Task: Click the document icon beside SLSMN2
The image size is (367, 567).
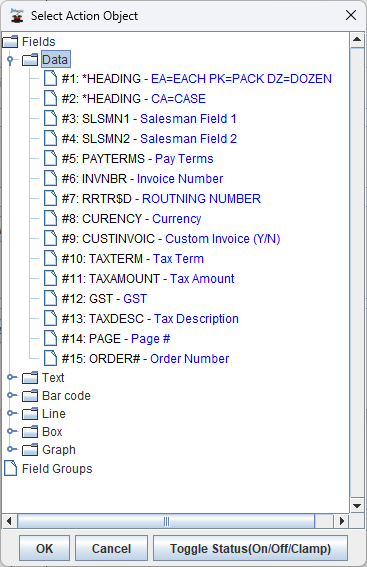Action: pos(50,138)
